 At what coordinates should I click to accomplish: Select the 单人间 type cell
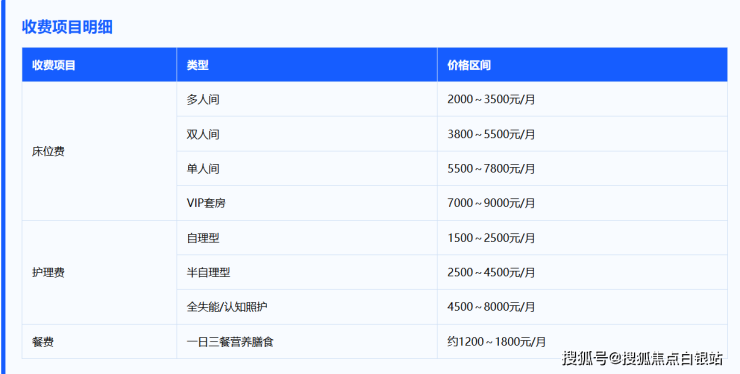307,169
